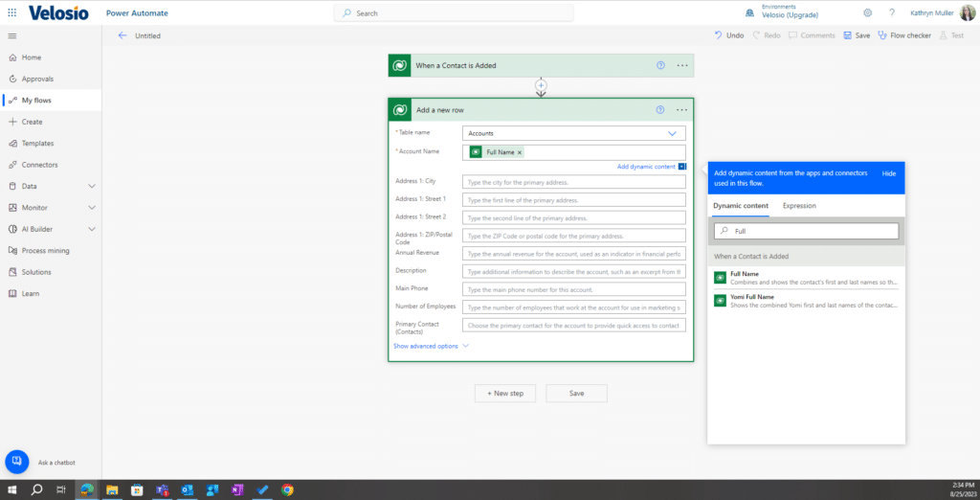Viewport: 980px width, 500px height.
Task: Click the insert step plus icon between actions
Action: (541, 86)
